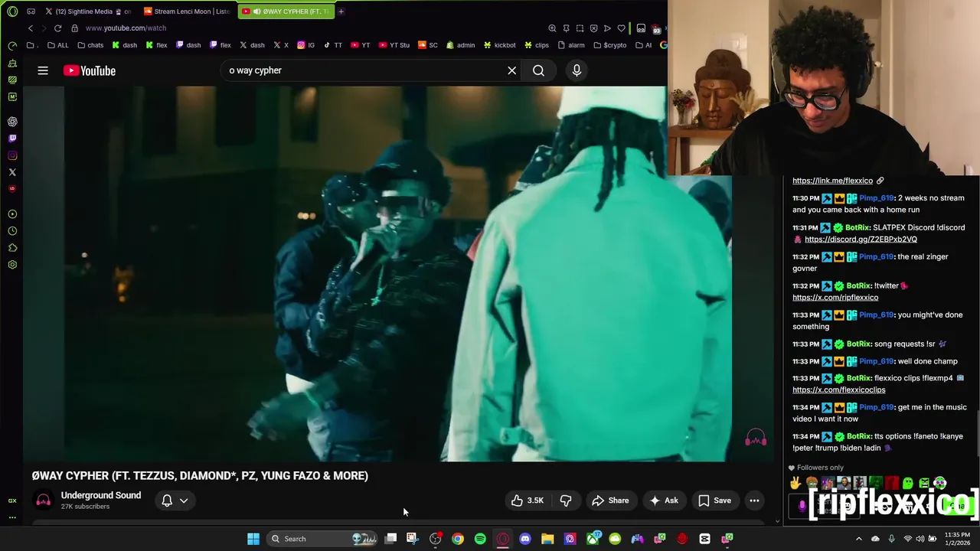Open the clips bookmarks folder
980x551 pixels.
tap(536, 45)
